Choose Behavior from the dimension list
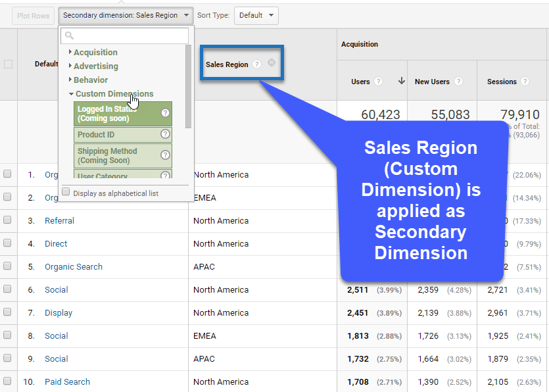The image size is (549, 392). (93, 80)
